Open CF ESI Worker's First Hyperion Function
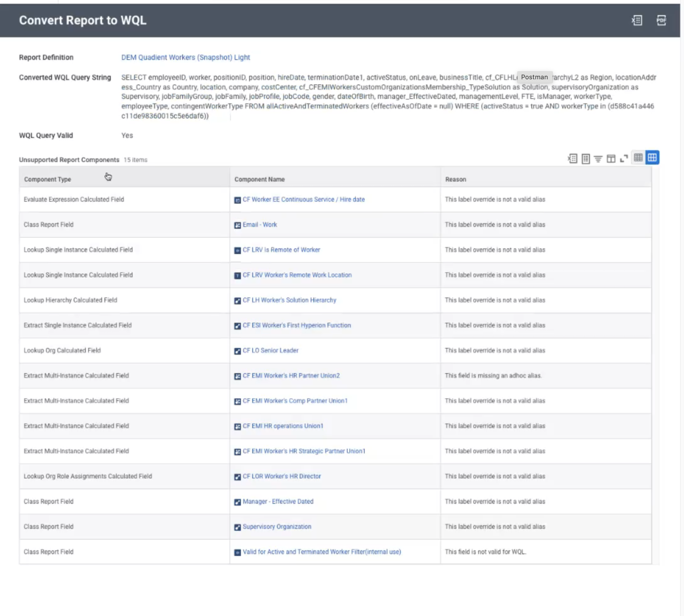Image resolution: width=684 pixels, height=616 pixels. click(297, 325)
